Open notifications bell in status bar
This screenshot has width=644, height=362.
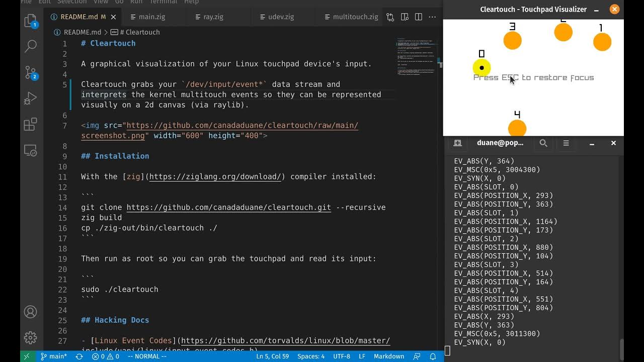[433, 356]
